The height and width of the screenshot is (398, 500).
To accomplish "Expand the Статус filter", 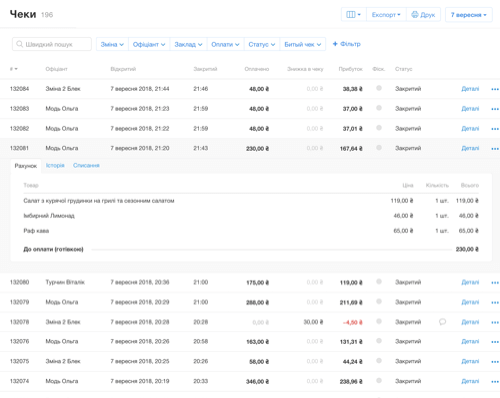I will click(262, 44).
